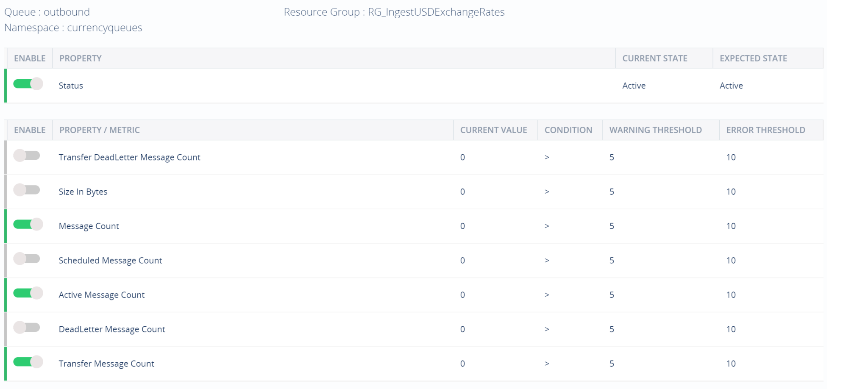Change the Message Count condition operator

tap(547, 226)
